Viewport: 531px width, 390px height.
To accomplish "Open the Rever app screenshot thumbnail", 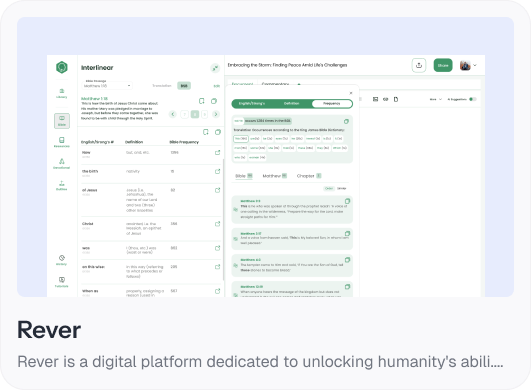I will coord(266,157).
